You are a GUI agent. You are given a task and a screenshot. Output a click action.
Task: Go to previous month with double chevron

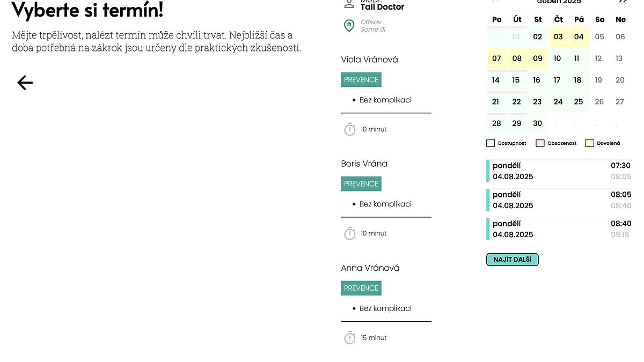coord(495,2)
